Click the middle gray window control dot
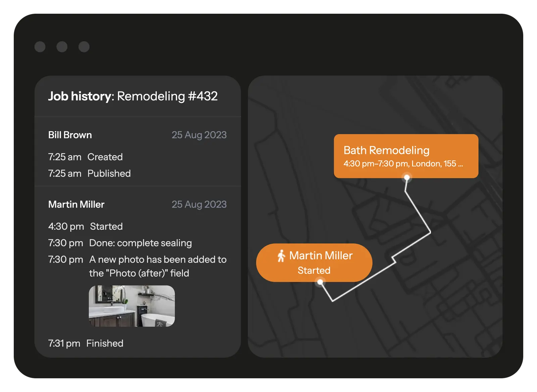The image size is (537, 392). (x=62, y=47)
